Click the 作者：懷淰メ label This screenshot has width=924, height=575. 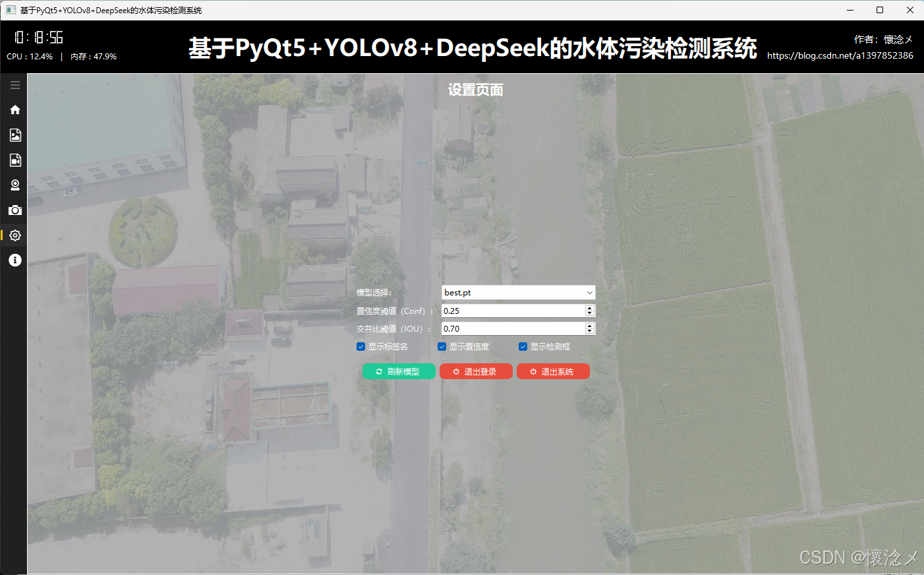(884, 40)
